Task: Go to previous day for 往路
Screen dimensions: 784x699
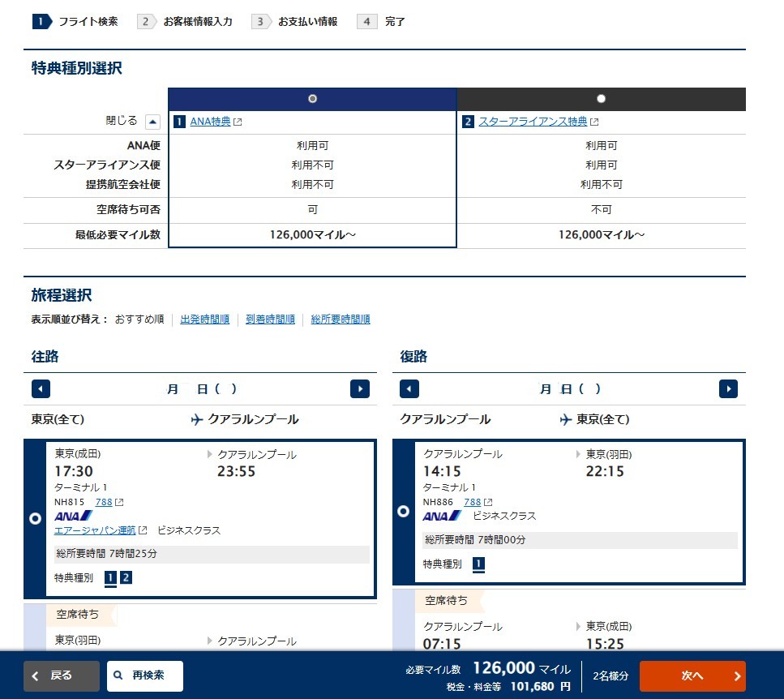Action: tap(41, 389)
